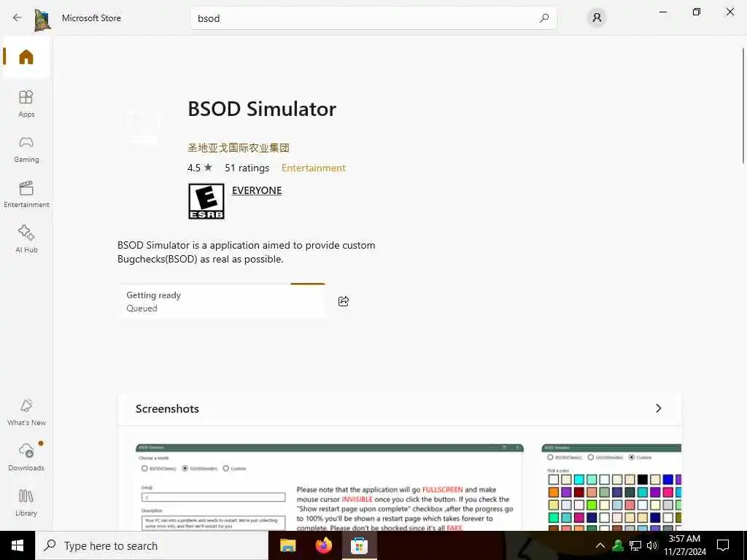Open the EVERYONE rating link
This screenshot has height=560, width=747.
pyautogui.click(x=257, y=190)
